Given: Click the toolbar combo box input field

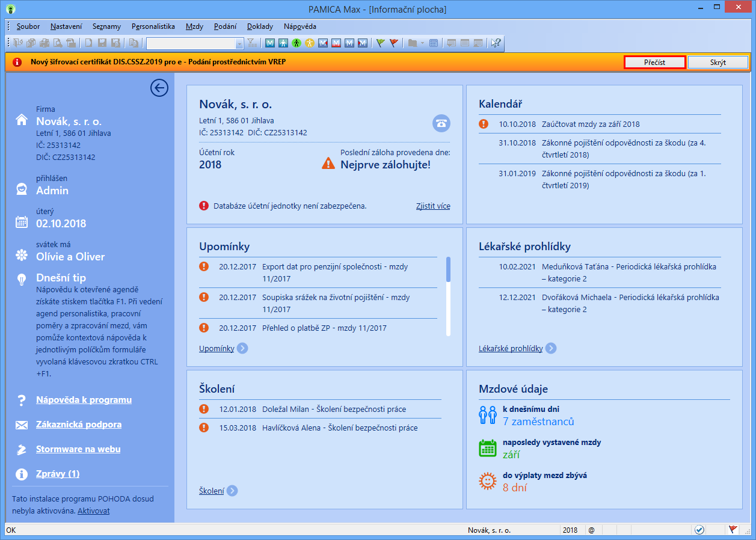Looking at the screenshot, I should 191,43.
